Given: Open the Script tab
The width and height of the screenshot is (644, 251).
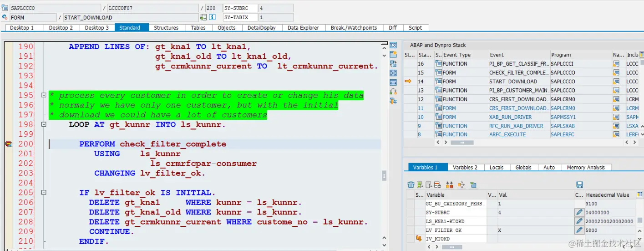Looking at the screenshot, I should tap(416, 28).
